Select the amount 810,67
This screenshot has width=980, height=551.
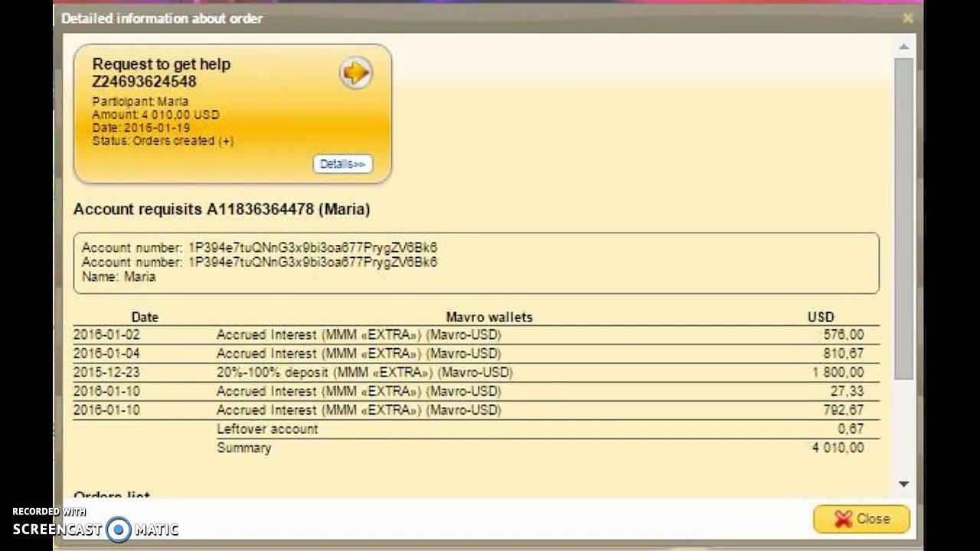point(844,354)
